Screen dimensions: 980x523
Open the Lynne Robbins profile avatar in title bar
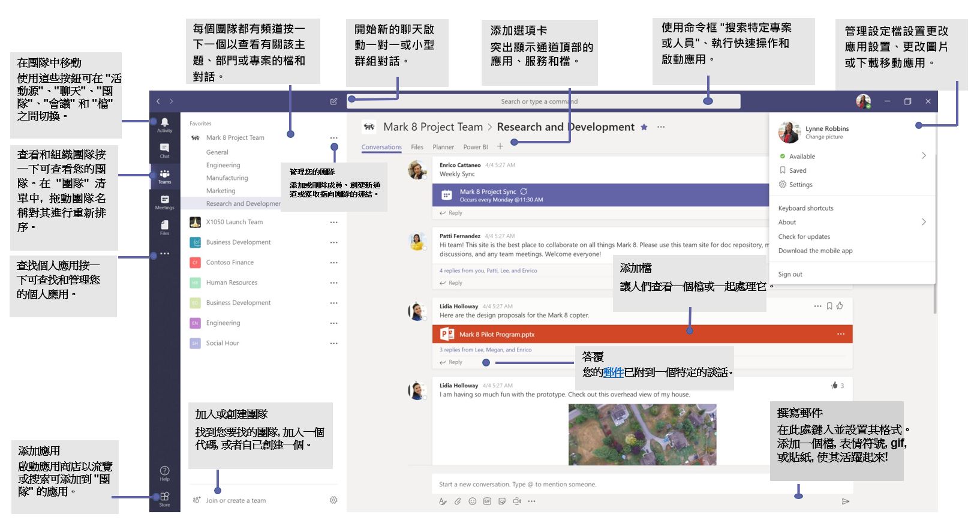(x=863, y=101)
